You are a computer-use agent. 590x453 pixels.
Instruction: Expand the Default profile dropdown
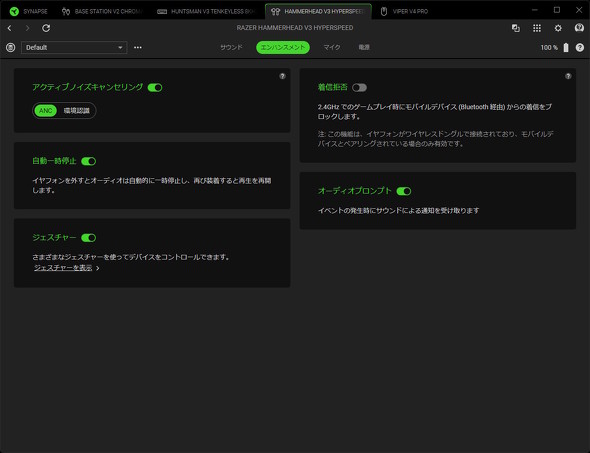click(74, 47)
